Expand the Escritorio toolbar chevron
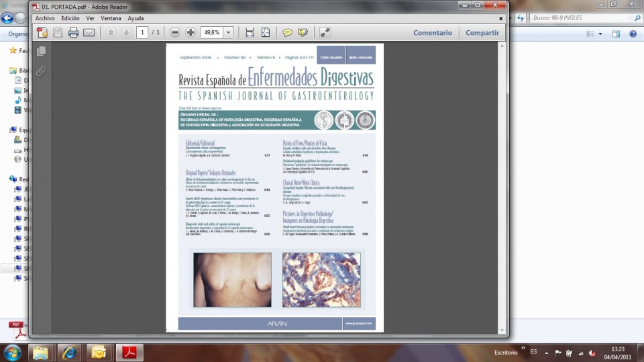 [523, 349]
